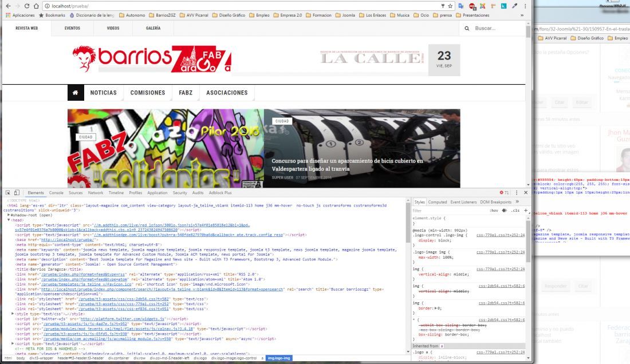Click the site search magnifier icon
The height and width of the screenshot is (364, 630).
point(467,29)
